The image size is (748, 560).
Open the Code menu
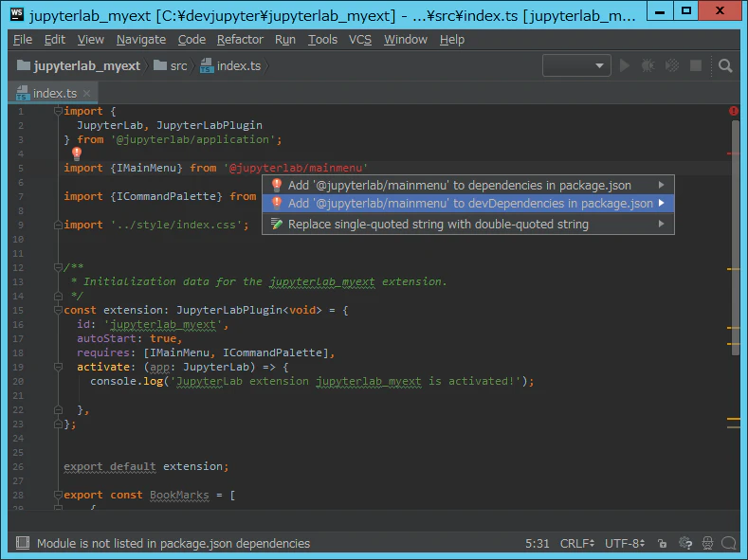(x=192, y=40)
